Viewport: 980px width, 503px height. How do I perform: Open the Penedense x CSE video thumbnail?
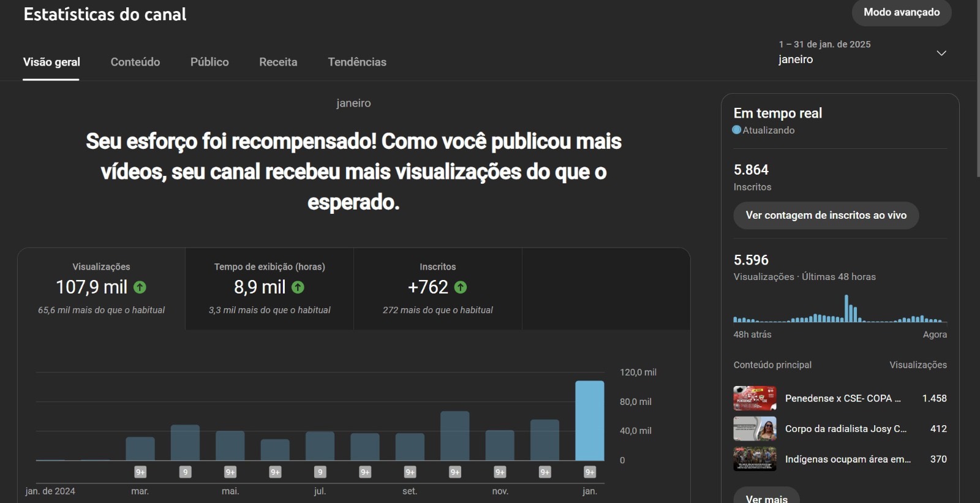tap(755, 398)
